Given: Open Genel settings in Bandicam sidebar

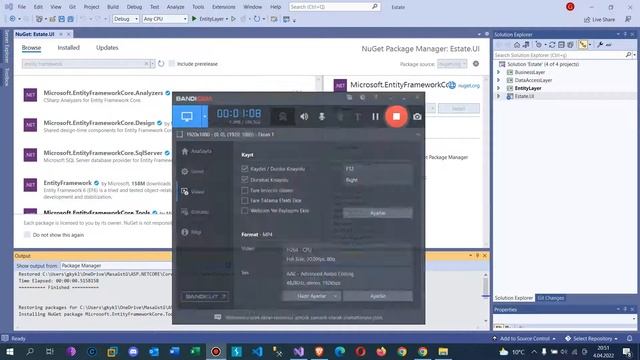Looking at the screenshot, I should (x=193, y=171).
